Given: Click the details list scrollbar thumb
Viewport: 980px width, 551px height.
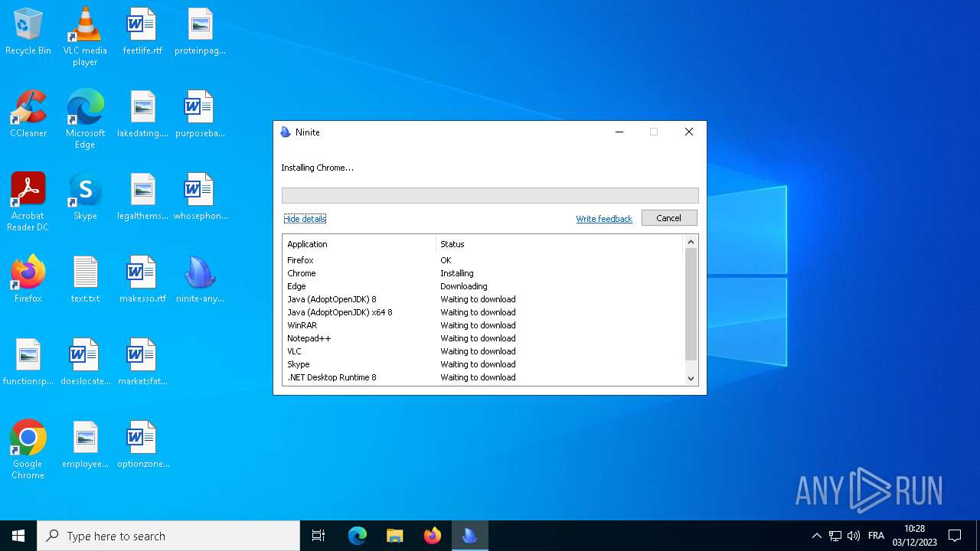Looking at the screenshot, I should click(x=691, y=304).
